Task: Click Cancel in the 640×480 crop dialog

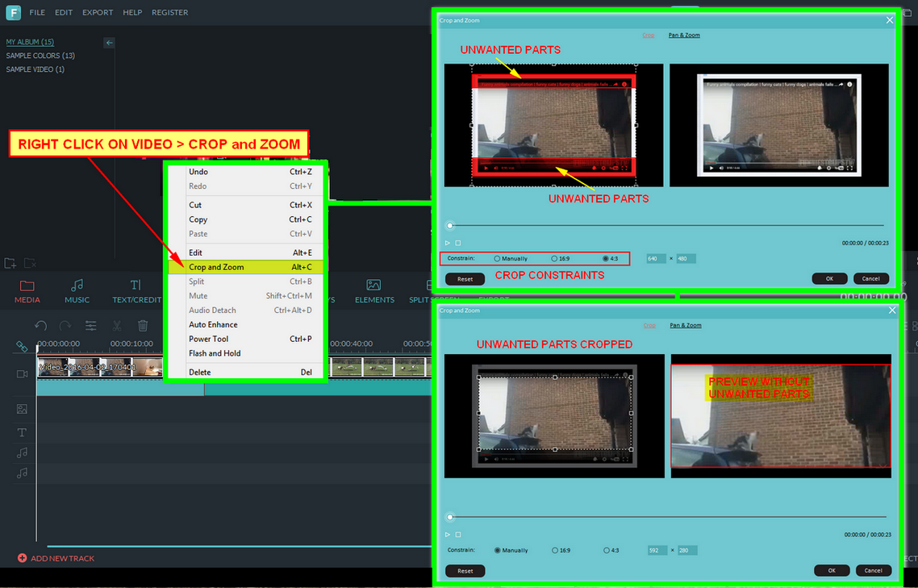Action: click(x=870, y=278)
